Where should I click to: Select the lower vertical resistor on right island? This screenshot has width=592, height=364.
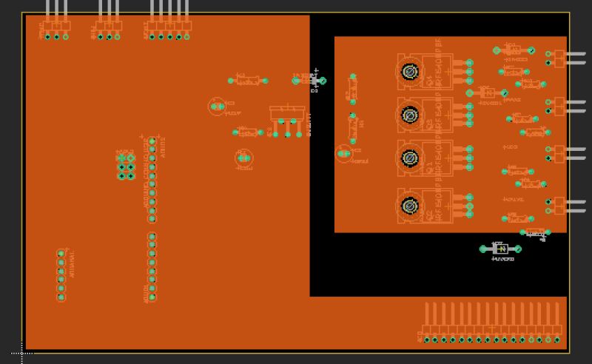(353, 128)
